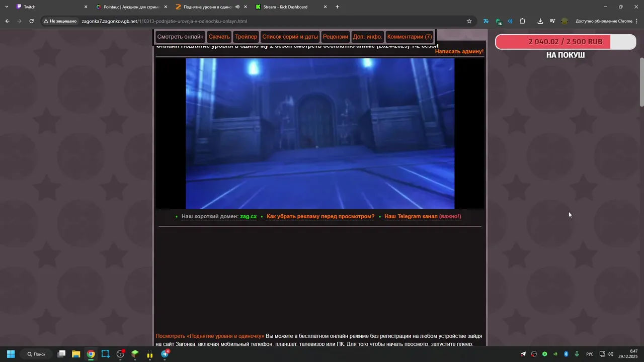Open the Chrome profile avatar
Image resolution: width=644 pixels, height=362 pixels.
565,21
